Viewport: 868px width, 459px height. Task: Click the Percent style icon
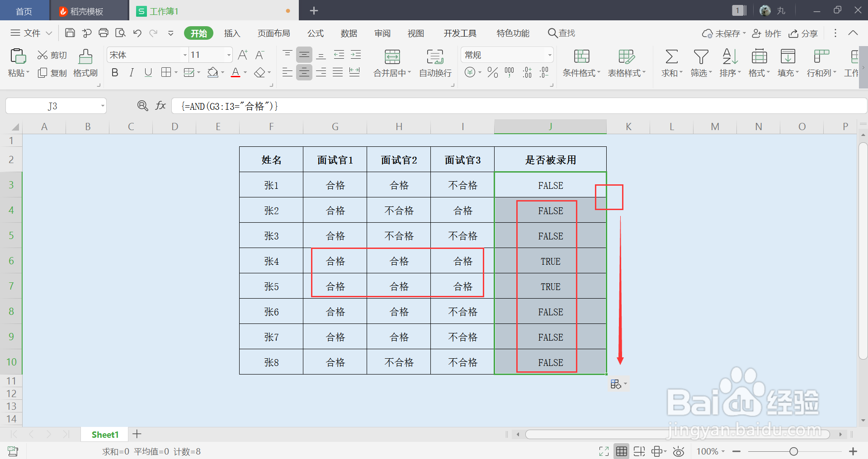[492, 72]
